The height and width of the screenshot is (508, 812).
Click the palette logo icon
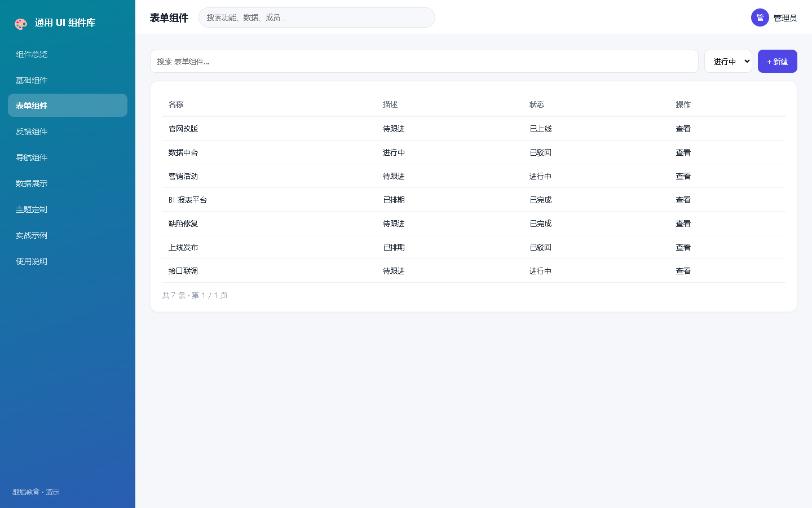tap(21, 24)
